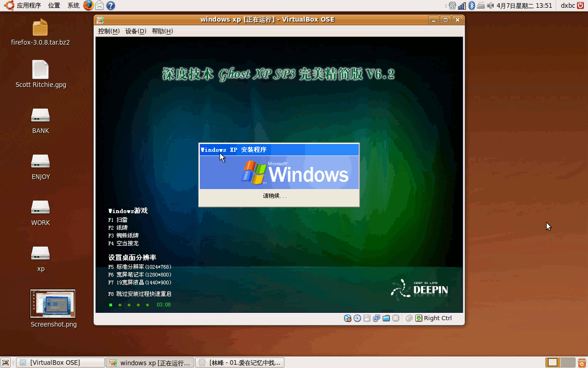Click the show desktop button in bottom panel

click(x=6, y=362)
